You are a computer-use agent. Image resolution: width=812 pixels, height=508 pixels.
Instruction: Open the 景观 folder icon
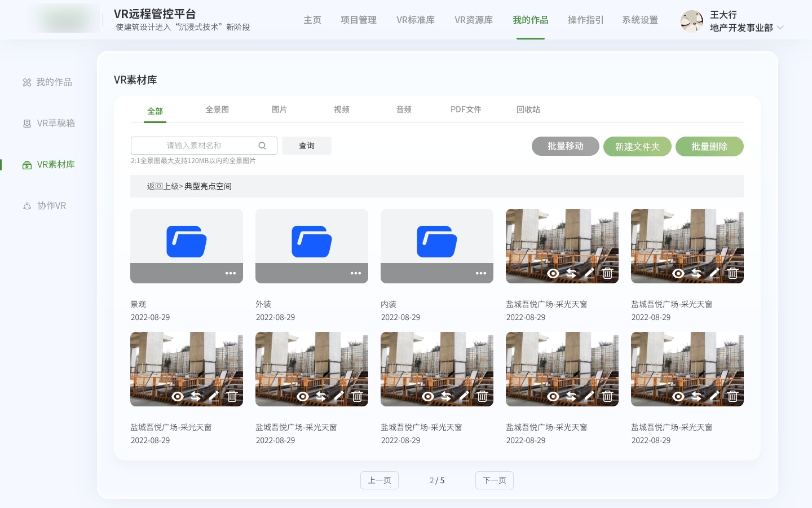click(187, 242)
